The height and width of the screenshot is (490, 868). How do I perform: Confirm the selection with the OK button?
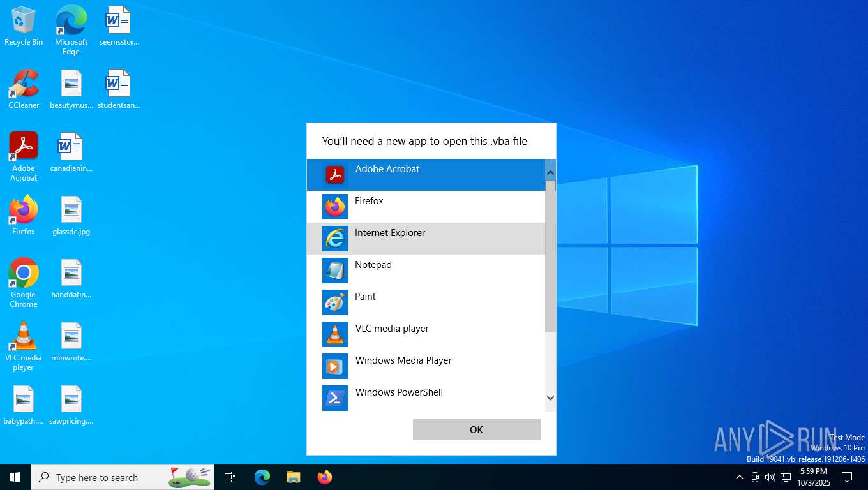click(x=476, y=429)
